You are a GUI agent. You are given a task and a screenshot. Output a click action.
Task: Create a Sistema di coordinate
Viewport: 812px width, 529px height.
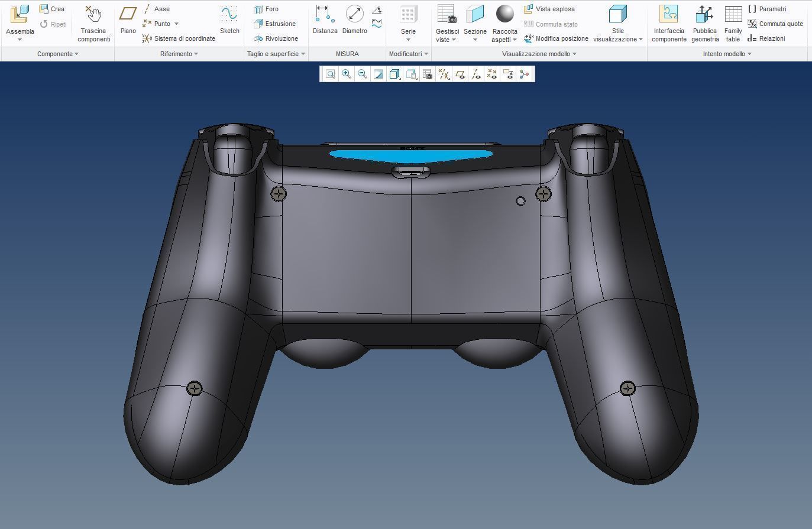click(x=179, y=38)
